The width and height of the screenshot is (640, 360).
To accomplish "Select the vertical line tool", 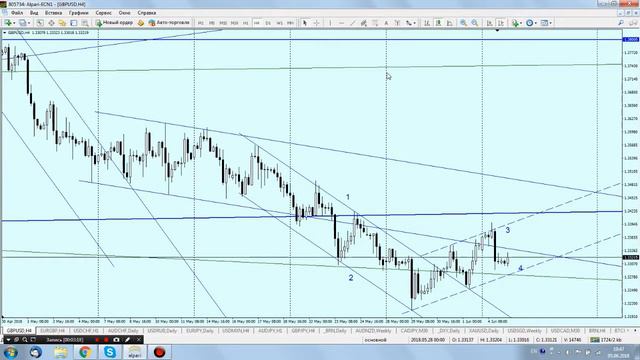I will point(330,23).
